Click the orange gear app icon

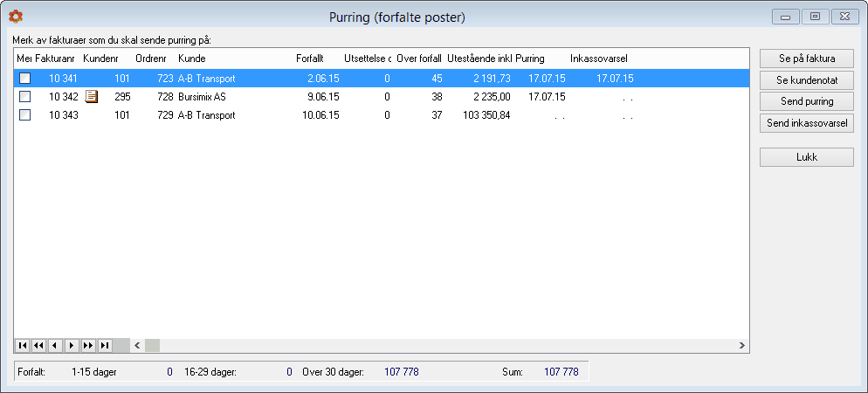click(16, 17)
